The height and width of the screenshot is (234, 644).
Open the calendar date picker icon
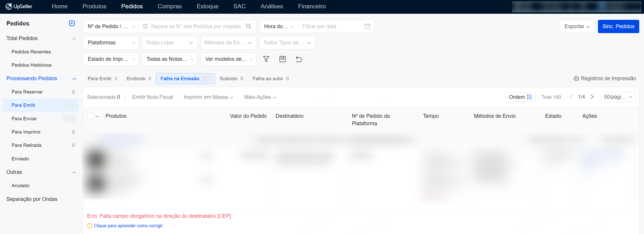coord(367,27)
